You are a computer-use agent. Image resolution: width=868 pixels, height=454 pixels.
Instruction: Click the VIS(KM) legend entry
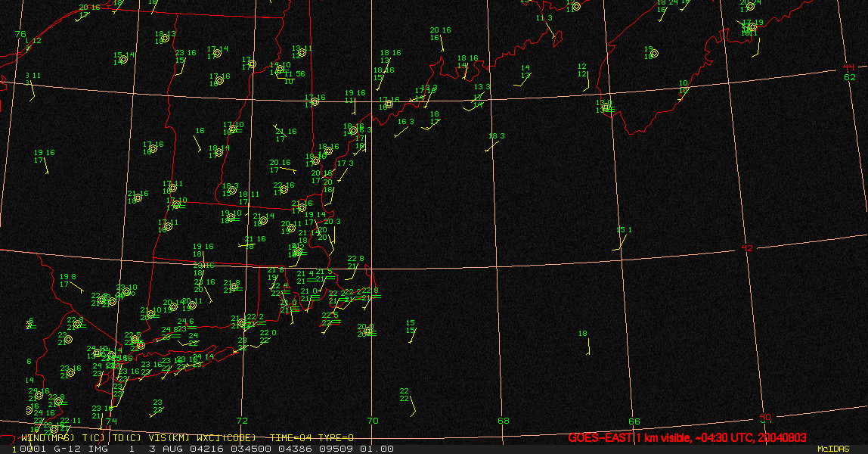point(169,438)
